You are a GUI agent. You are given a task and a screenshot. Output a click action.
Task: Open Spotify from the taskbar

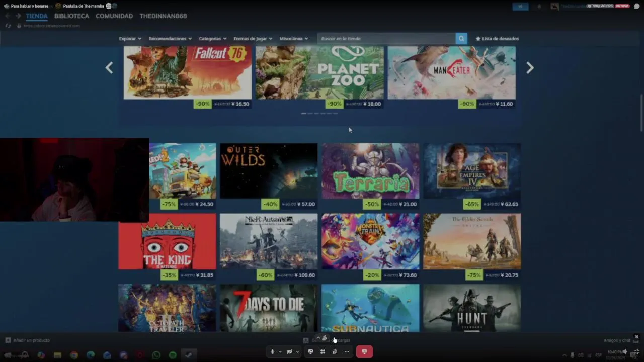pyautogui.click(x=173, y=355)
